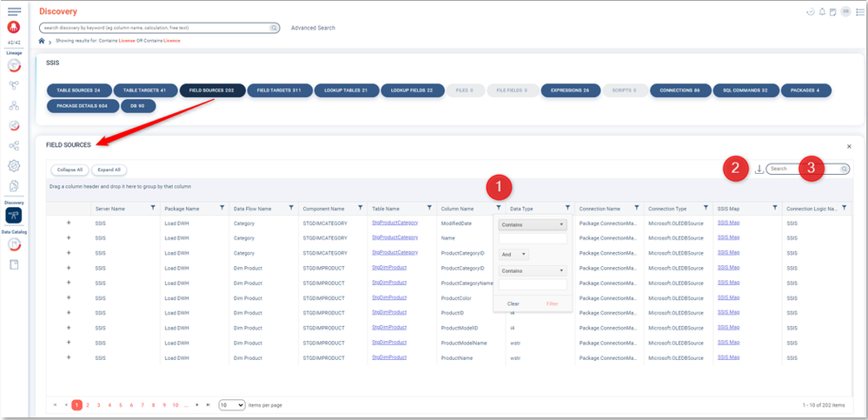Select the Table Sources 24 tab
This screenshot has height=420, width=868.
tap(78, 90)
